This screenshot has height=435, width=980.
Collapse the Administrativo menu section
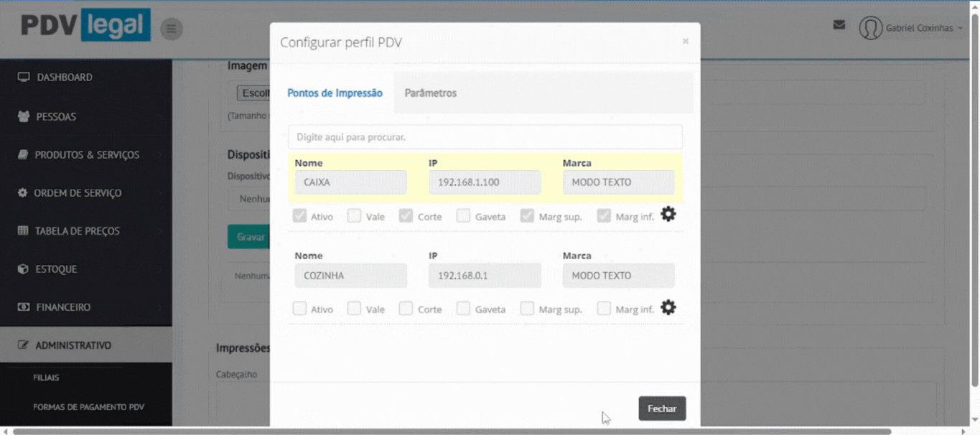[73, 345]
